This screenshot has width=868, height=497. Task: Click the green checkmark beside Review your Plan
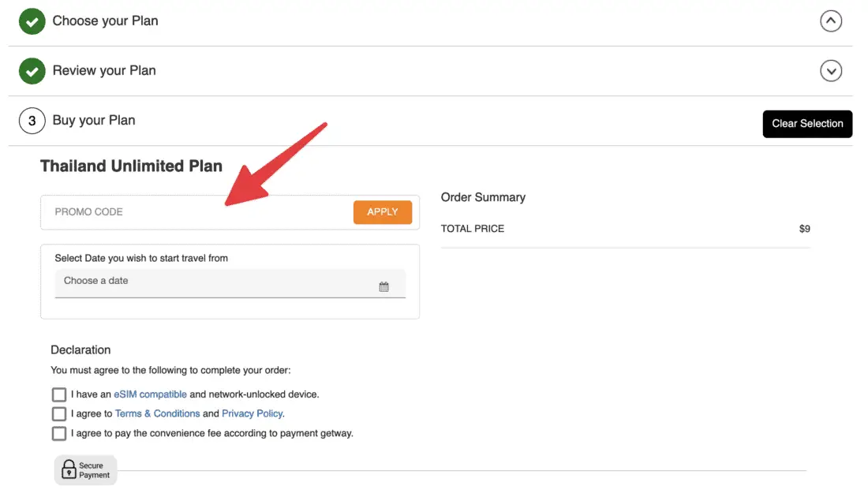32,71
